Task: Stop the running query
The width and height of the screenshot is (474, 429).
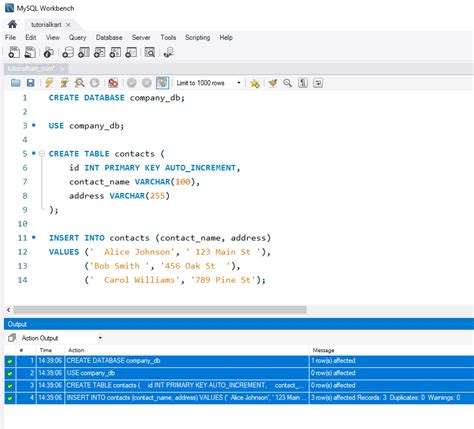Action: [95, 83]
